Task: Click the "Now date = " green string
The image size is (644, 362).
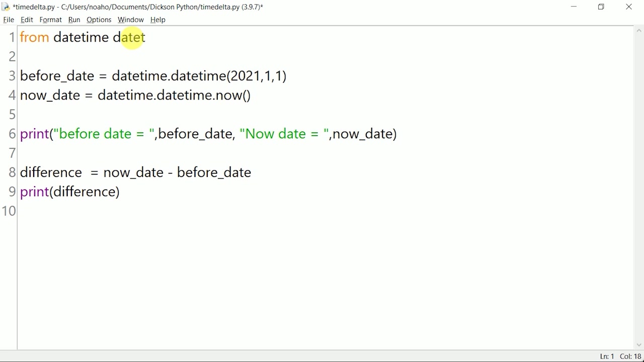Action: 284,134
